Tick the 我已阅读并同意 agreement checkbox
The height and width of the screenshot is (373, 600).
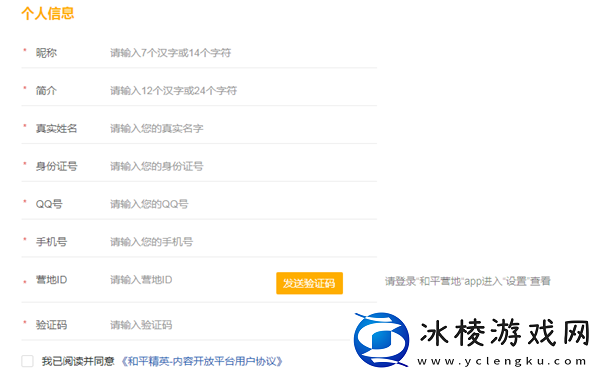28,361
